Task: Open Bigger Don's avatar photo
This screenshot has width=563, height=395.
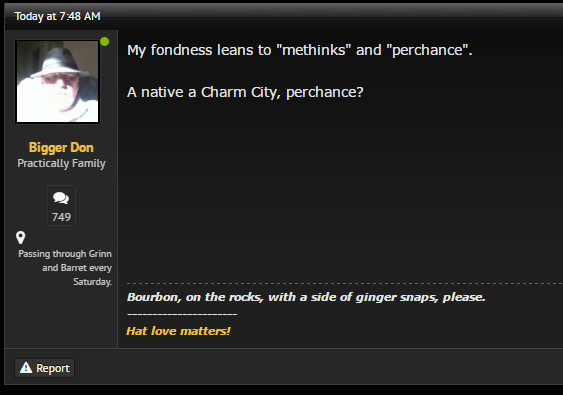Action: tap(57, 82)
